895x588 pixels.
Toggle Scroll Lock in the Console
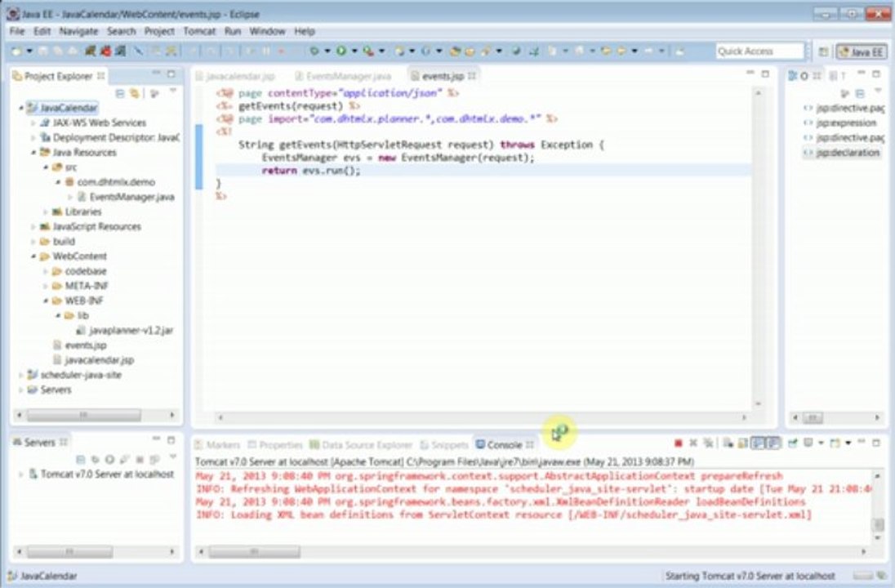(x=742, y=443)
